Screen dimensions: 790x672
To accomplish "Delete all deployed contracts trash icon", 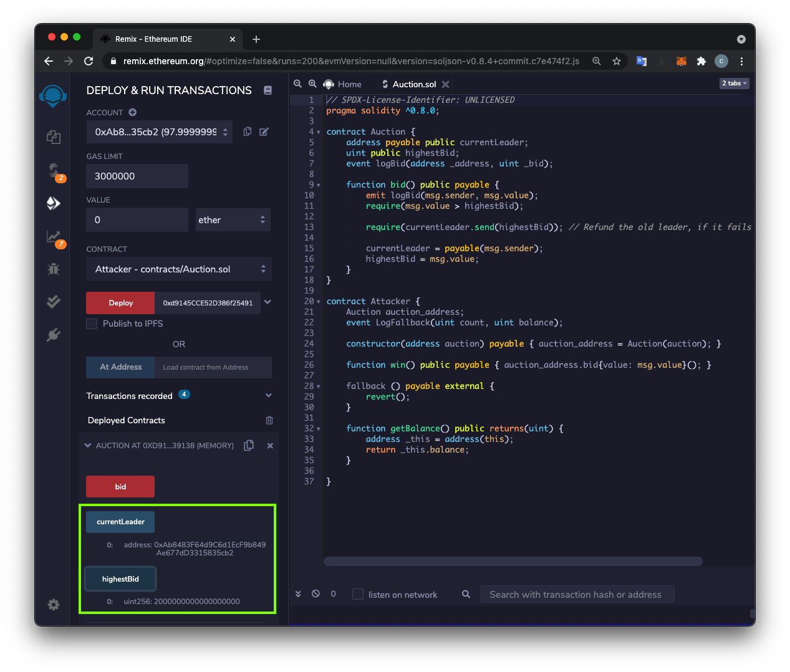I will click(269, 420).
